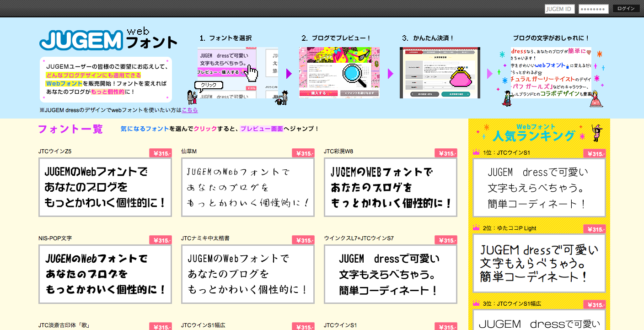Click the ¥315 price tag on 仙草M

pos(303,153)
